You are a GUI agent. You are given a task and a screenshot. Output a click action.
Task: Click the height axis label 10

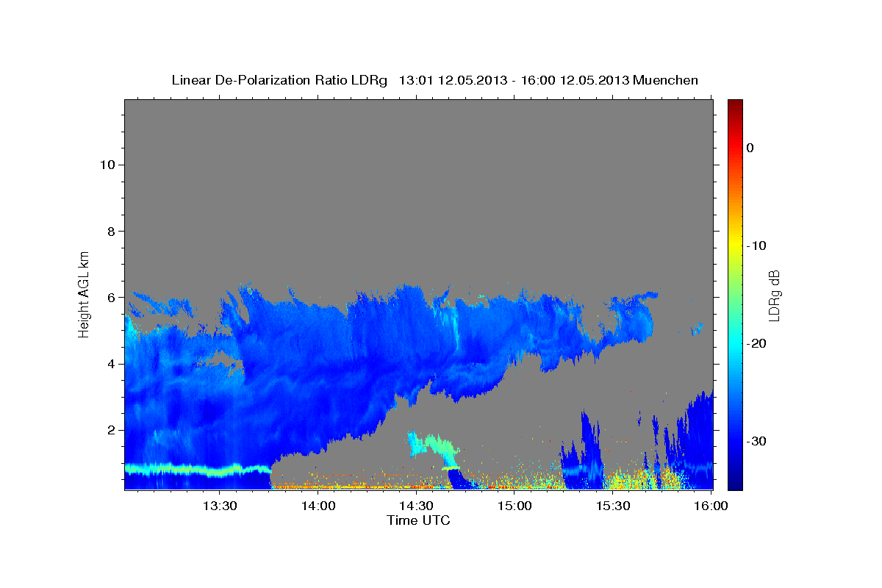click(x=107, y=165)
